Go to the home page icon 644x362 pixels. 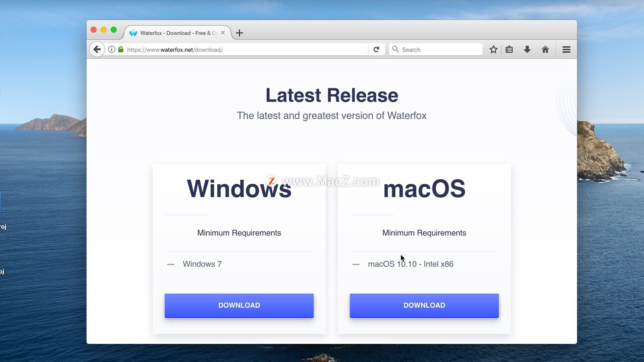coord(545,50)
